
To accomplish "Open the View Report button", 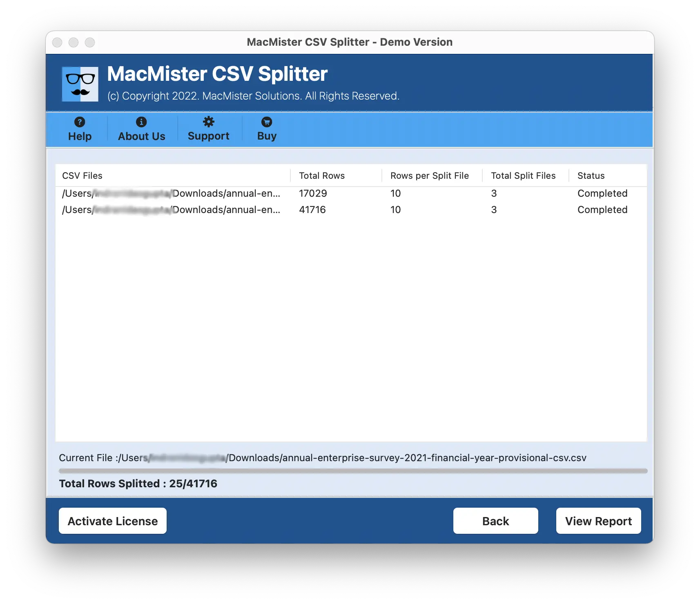I will click(x=598, y=521).
